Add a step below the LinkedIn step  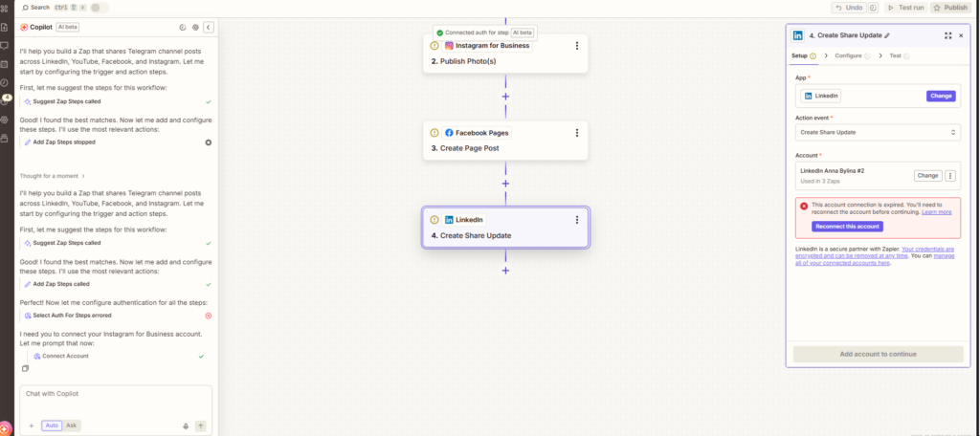coord(505,271)
